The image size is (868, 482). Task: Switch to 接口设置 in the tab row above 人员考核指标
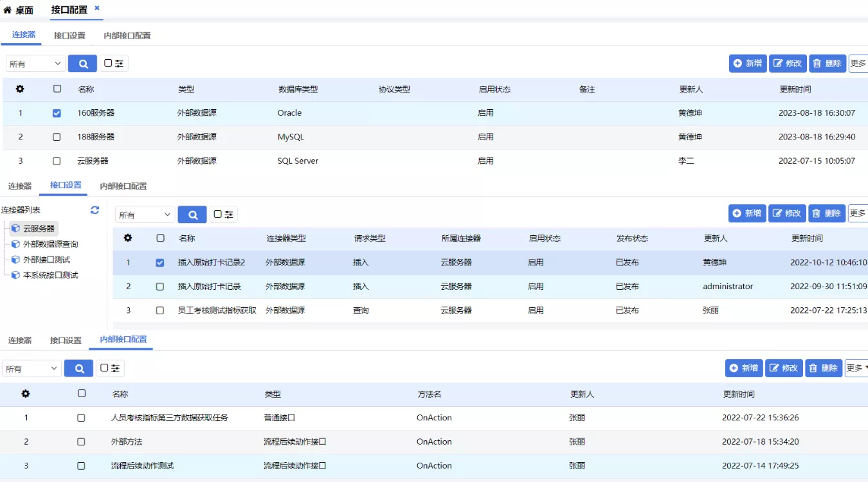point(66,340)
